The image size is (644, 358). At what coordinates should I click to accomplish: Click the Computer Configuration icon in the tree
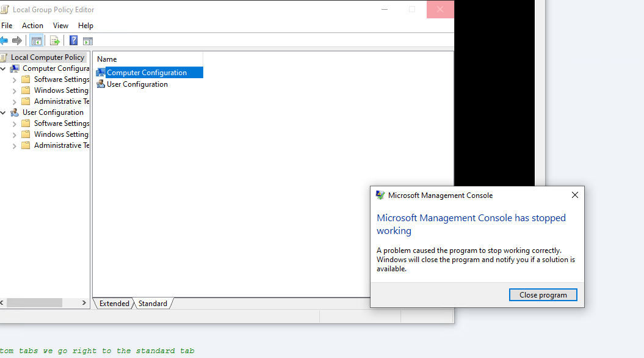(15, 68)
